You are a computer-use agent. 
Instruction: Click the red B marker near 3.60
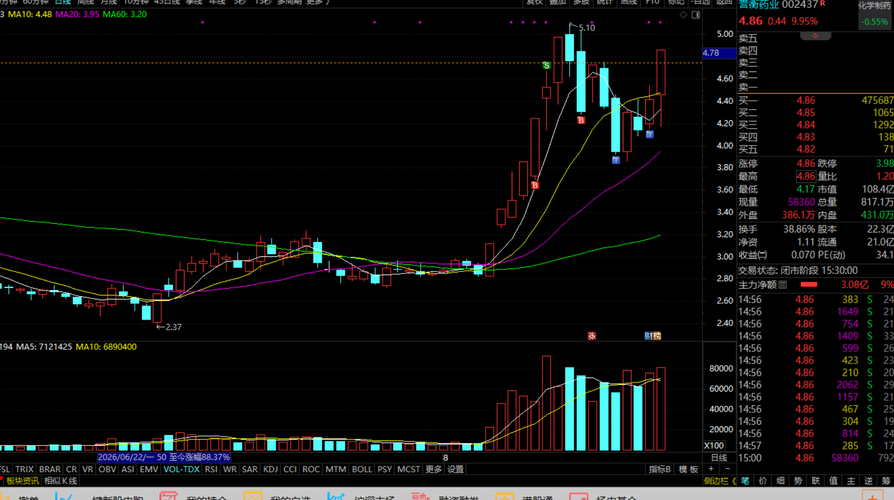pos(535,185)
